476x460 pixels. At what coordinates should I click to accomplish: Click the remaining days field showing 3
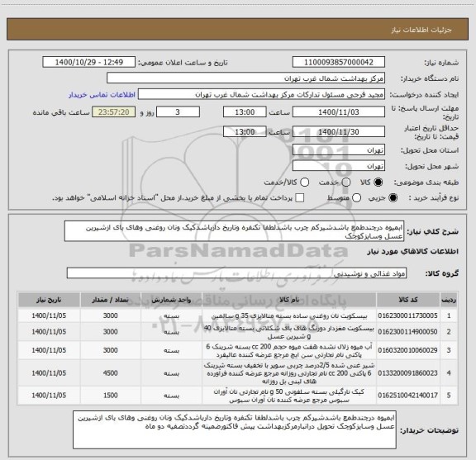pos(178,112)
